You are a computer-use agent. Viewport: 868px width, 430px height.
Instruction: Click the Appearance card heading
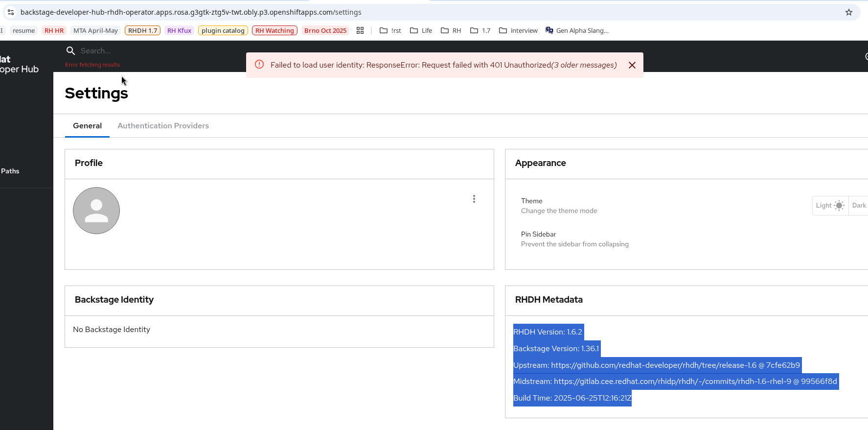540,163
